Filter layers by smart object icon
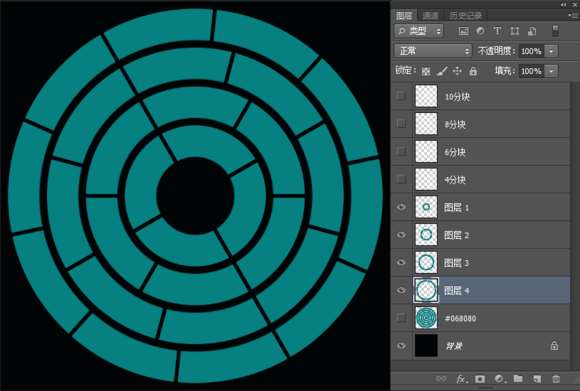The image size is (580, 391). pyautogui.click(x=532, y=31)
